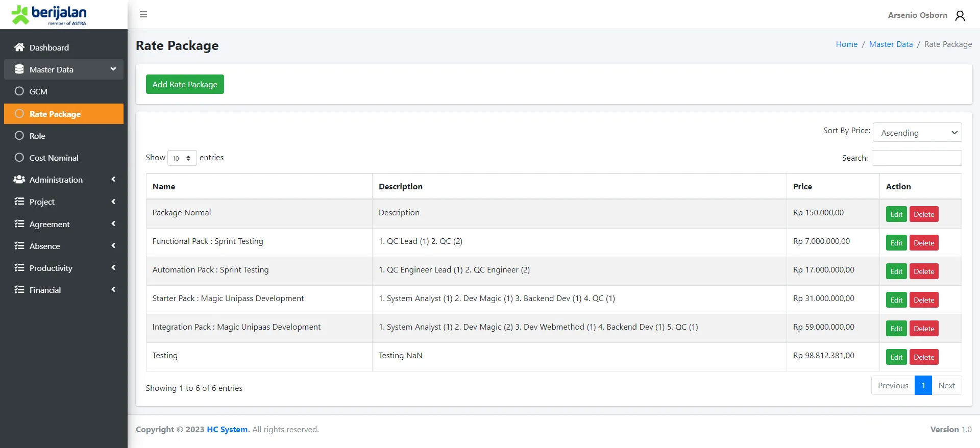Expand the Agreement menu chevron
The width and height of the screenshot is (980, 448).
coord(113,224)
